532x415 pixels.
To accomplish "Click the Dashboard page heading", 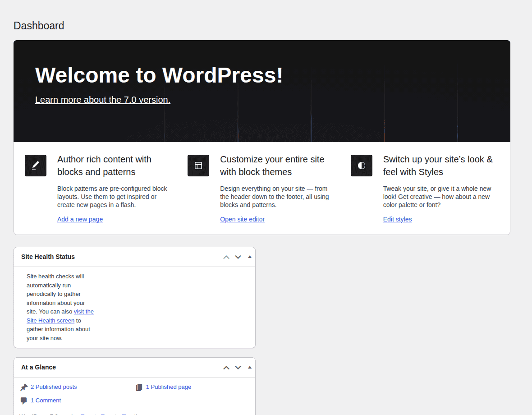I will click(39, 26).
